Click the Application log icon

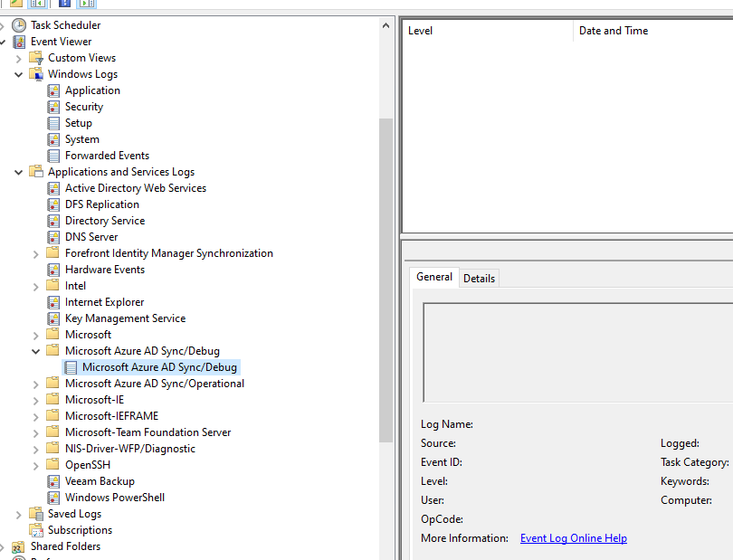pyautogui.click(x=53, y=90)
